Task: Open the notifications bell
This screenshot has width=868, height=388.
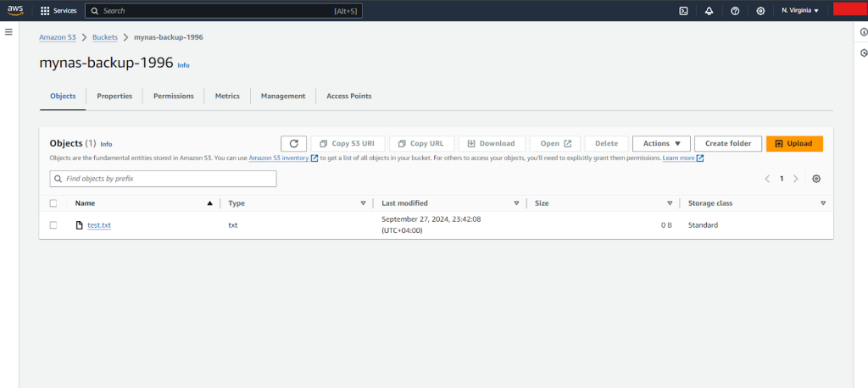Action: coord(709,11)
